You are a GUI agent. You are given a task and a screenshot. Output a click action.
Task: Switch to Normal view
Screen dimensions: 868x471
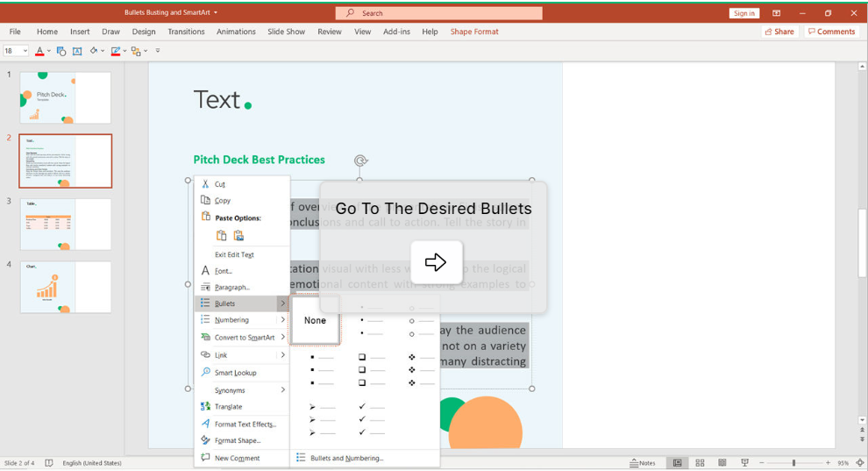click(x=678, y=463)
